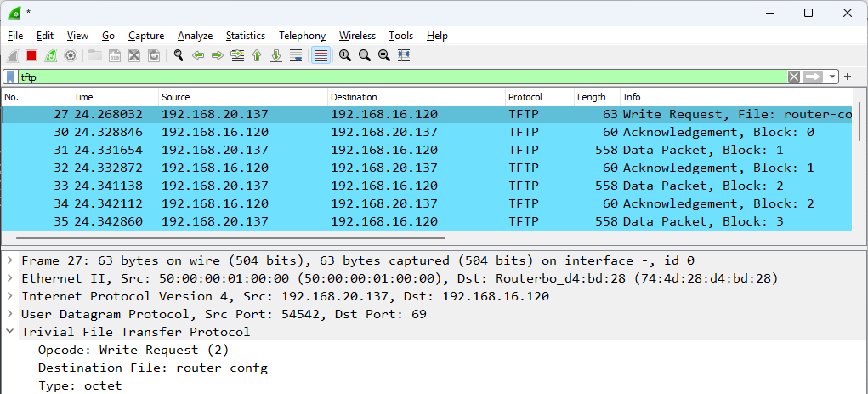Expand the Ethernet II details row
This screenshot has height=394, width=868.
(10, 278)
